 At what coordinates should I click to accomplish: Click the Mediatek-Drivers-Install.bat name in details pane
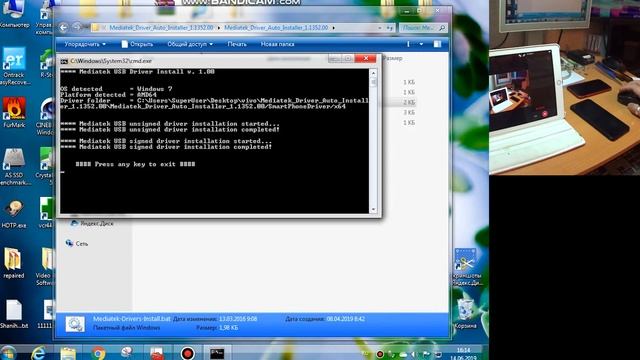click(131, 319)
